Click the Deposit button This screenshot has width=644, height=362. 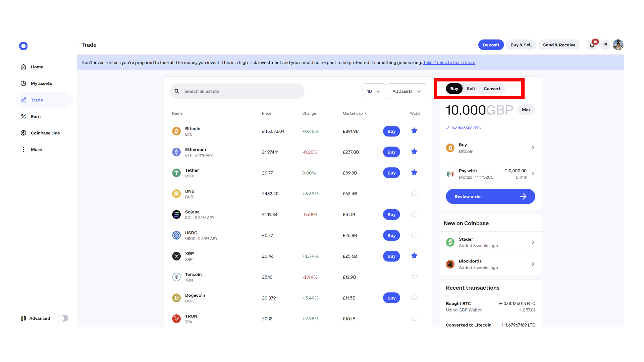pyautogui.click(x=491, y=45)
